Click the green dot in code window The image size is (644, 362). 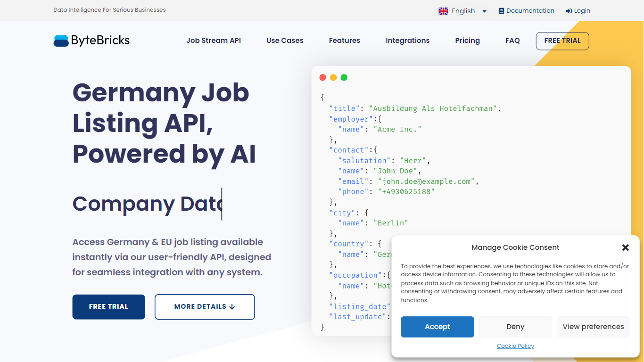[x=344, y=77]
